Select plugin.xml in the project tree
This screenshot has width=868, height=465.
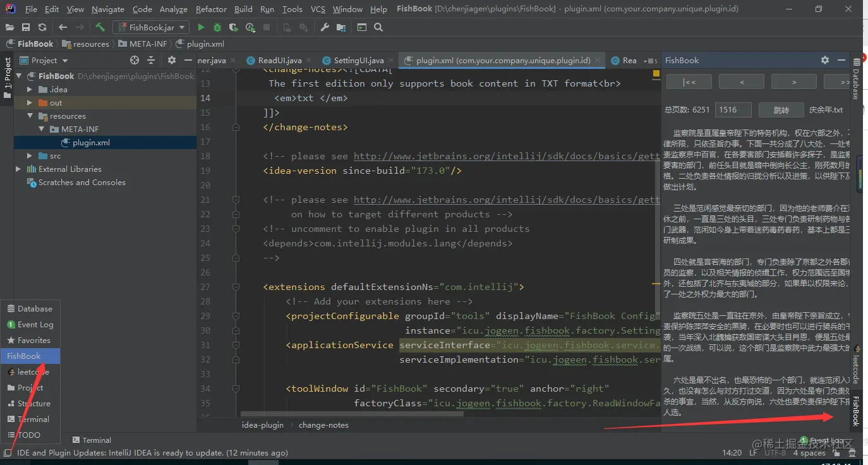[105, 142]
